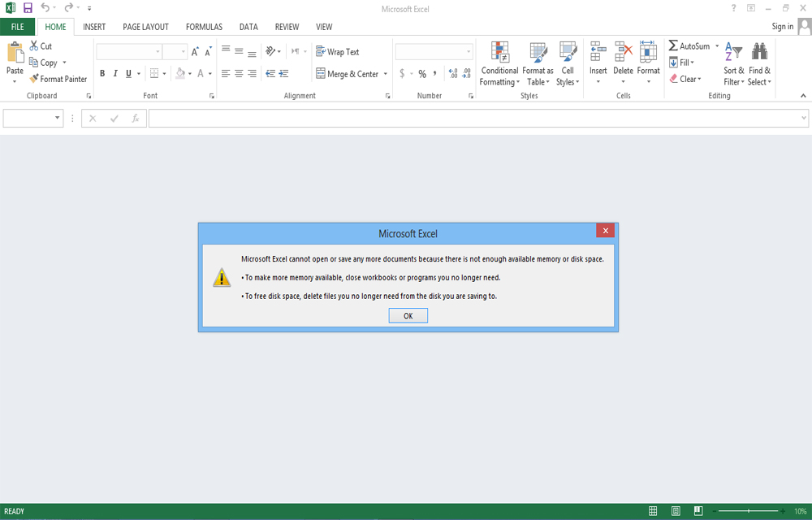Open the PAGE LAYOUT tab
This screenshot has height=520, width=812.
coord(145,26)
